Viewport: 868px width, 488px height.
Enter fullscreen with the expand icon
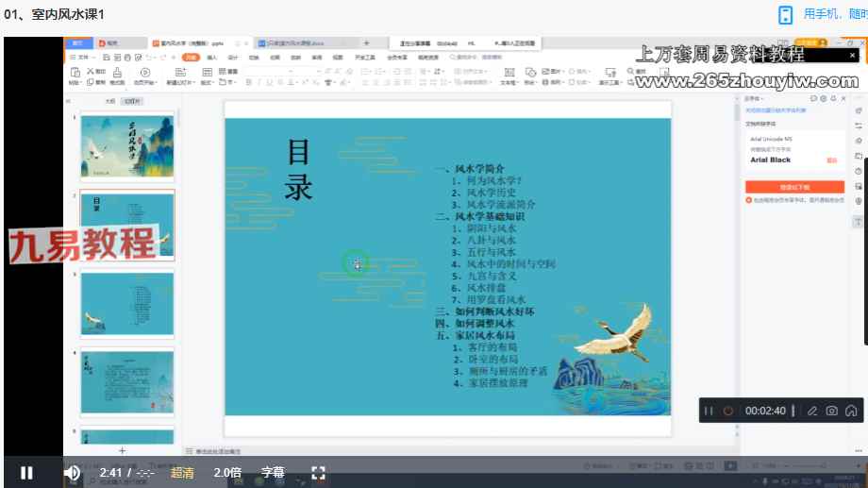pos(318,473)
